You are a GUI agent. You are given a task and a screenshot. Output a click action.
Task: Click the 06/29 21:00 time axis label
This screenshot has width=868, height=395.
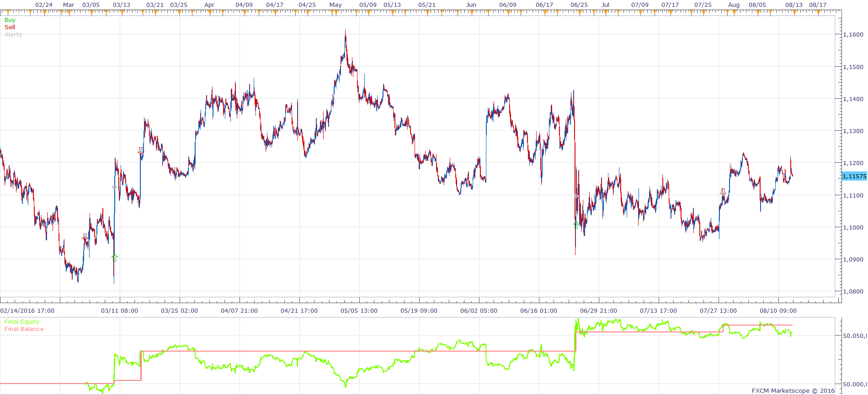pyautogui.click(x=598, y=311)
